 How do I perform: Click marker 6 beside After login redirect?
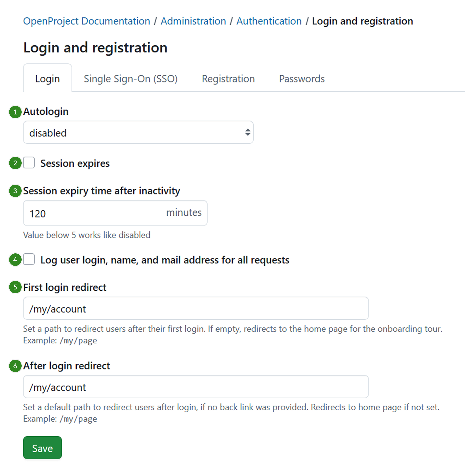coord(15,366)
